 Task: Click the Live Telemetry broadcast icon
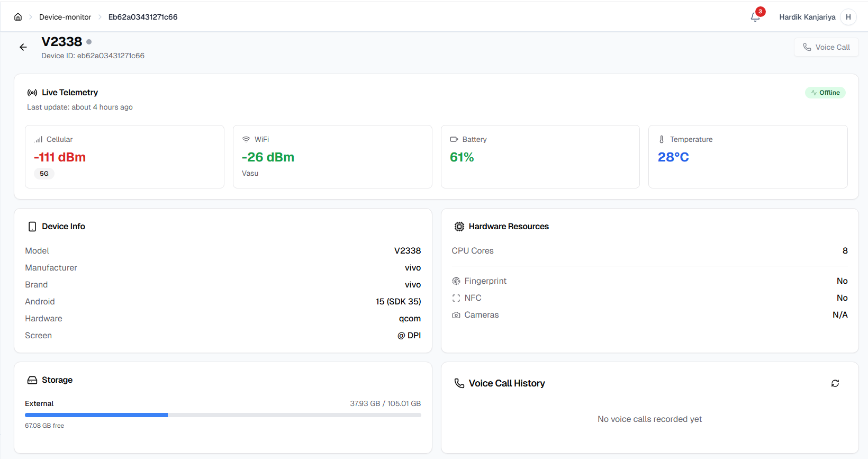point(32,93)
